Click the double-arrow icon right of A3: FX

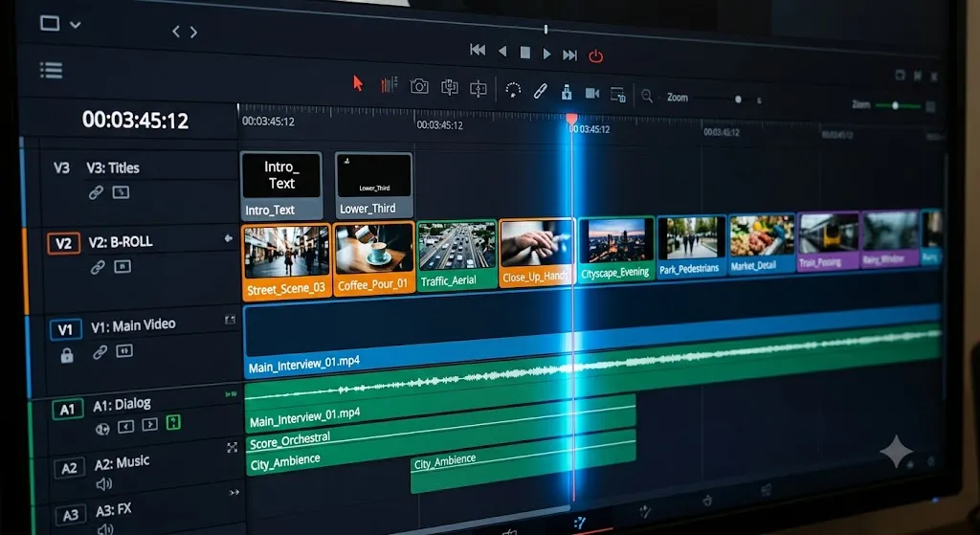point(234,493)
